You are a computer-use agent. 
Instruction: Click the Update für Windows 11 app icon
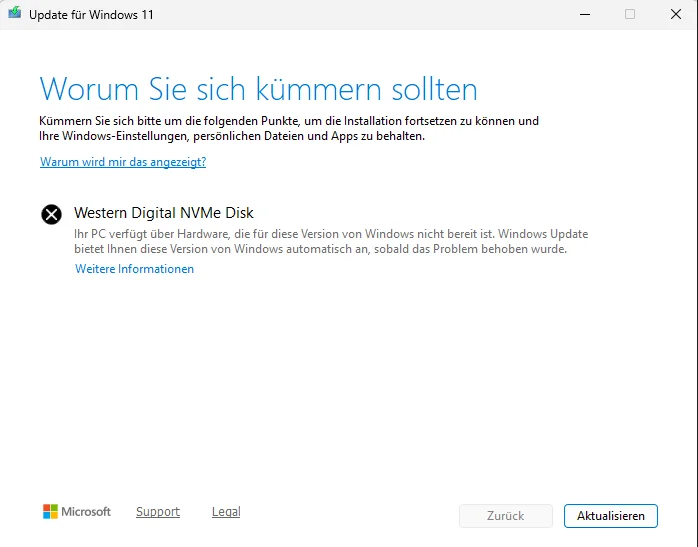point(14,13)
